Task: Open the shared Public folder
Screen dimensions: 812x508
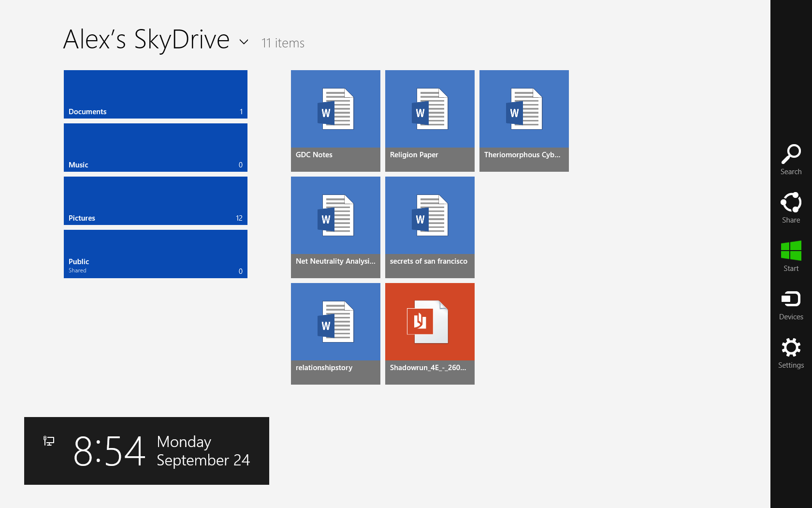Action: (x=155, y=254)
